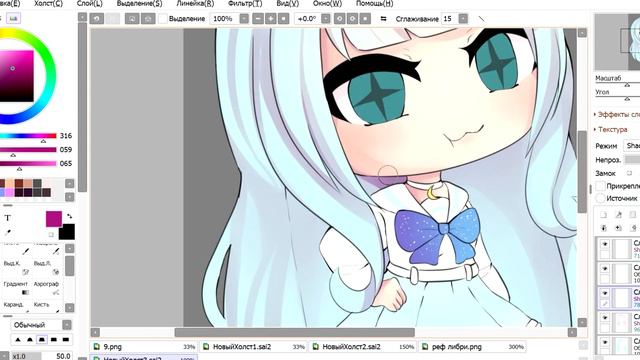This screenshot has width=640, height=360.
Task: Hide the fourth layer with the eye
Action: pyautogui.click(x=604, y=318)
